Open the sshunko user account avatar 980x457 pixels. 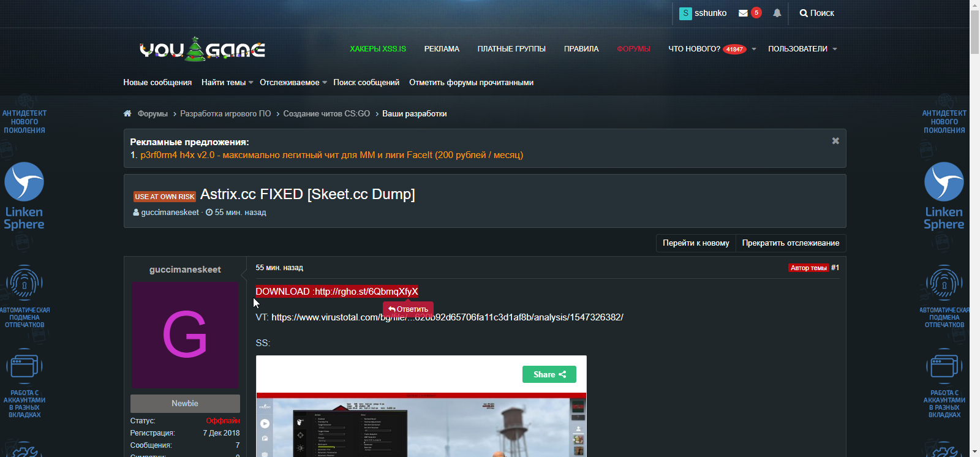[685, 13]
